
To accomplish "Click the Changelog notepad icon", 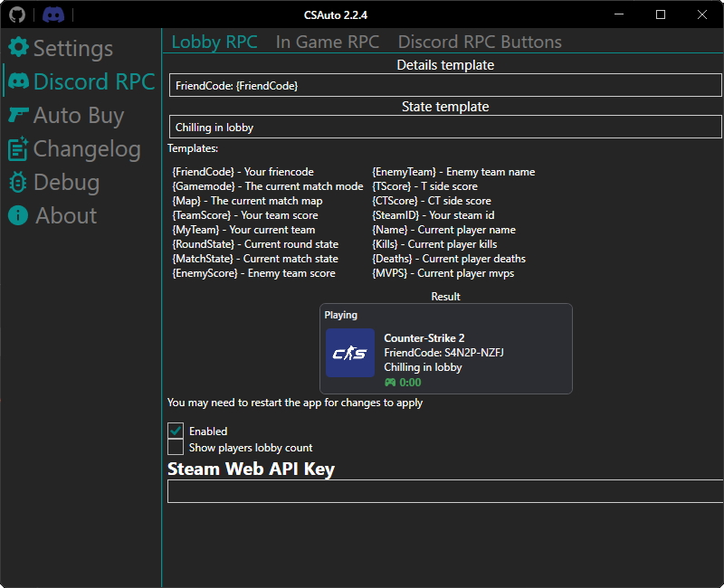I will click(18, 148).
